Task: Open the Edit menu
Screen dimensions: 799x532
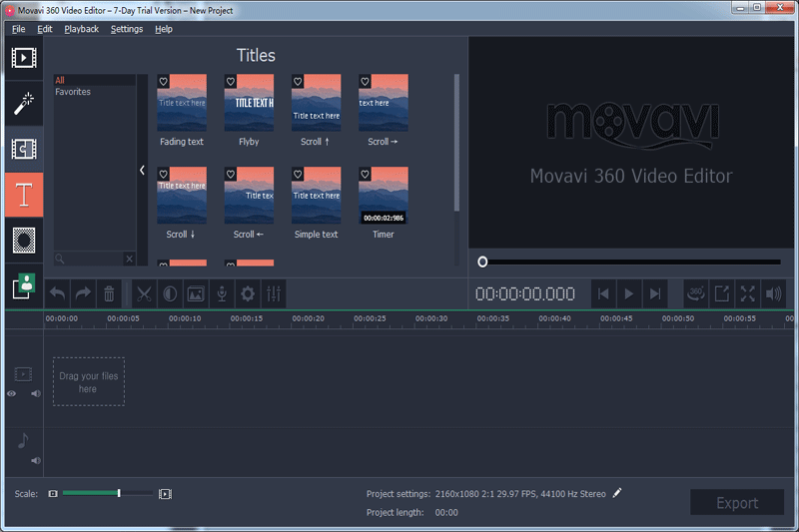Action: pos(45,29)
